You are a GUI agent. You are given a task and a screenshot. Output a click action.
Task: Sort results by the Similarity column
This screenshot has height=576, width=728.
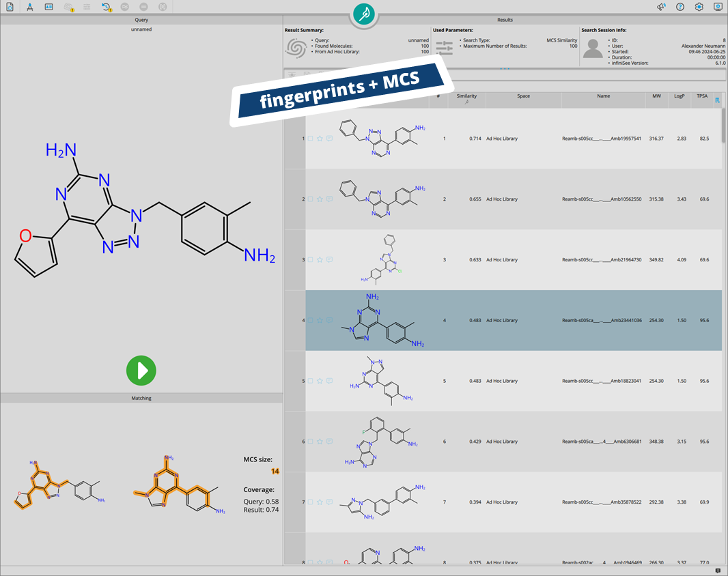(466, 96)
